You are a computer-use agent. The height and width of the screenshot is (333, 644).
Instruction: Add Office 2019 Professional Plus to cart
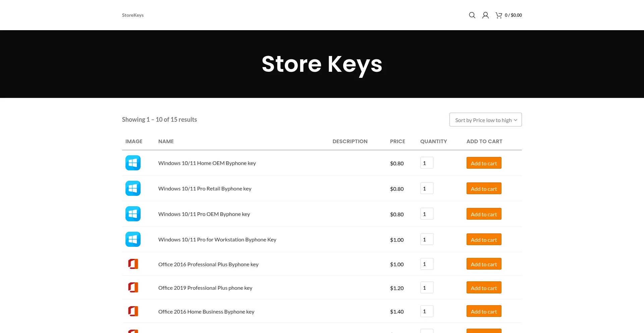(484, 288)
